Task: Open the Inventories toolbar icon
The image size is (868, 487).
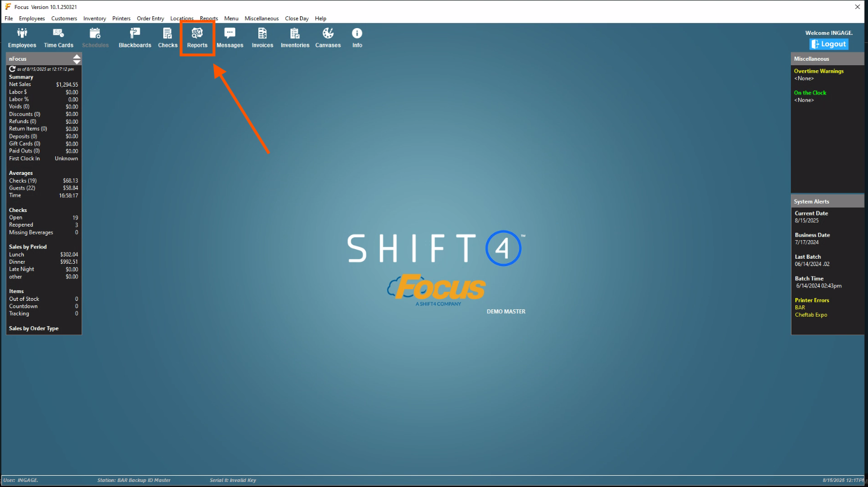Action: pyautogui.click(x=295, y=38)
